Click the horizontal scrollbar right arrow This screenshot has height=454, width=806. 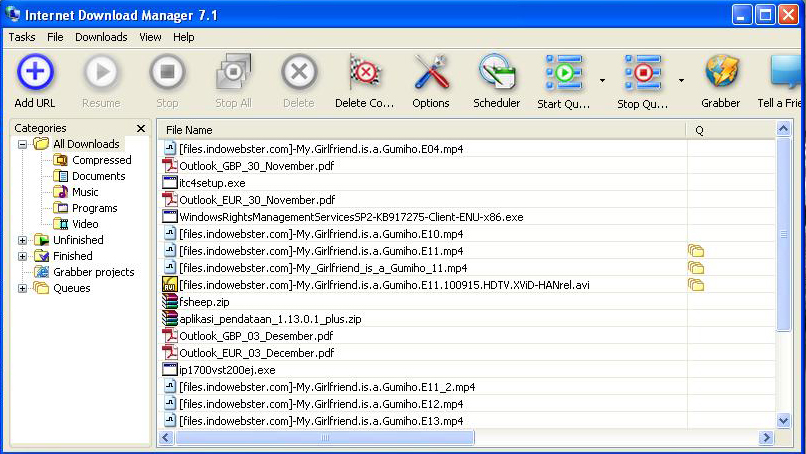point(766,438)
